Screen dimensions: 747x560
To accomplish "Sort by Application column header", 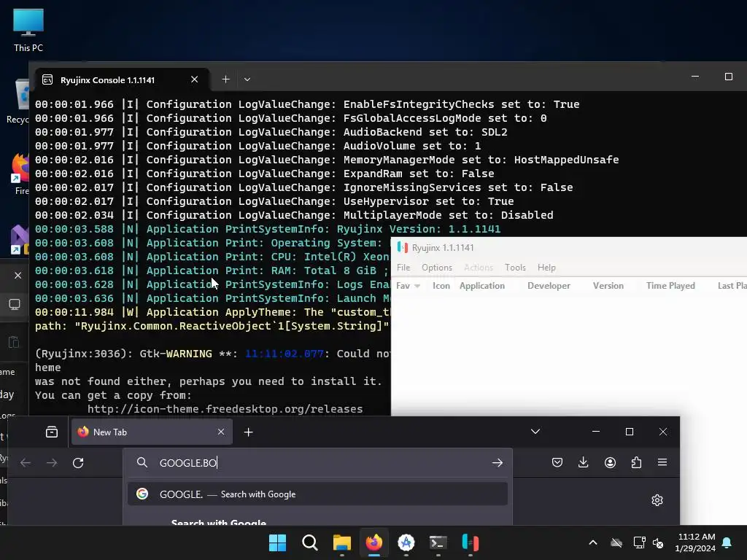I will coord(482,286).
